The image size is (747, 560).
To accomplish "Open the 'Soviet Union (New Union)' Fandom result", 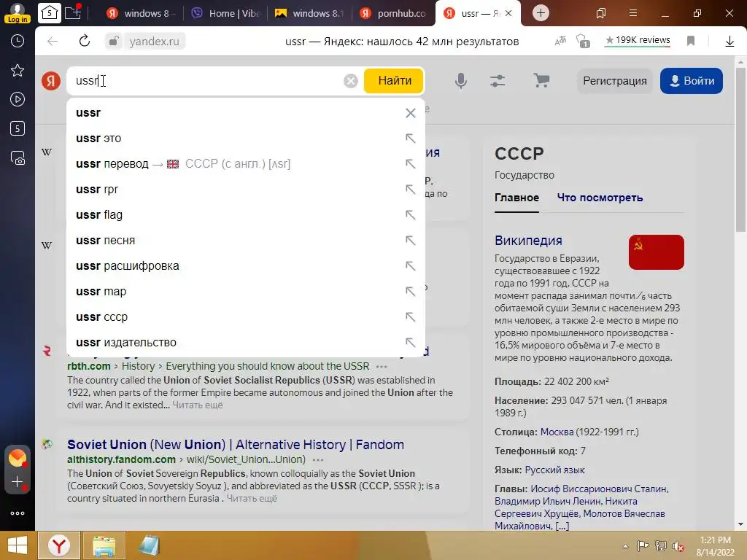I will coord(236,444).
